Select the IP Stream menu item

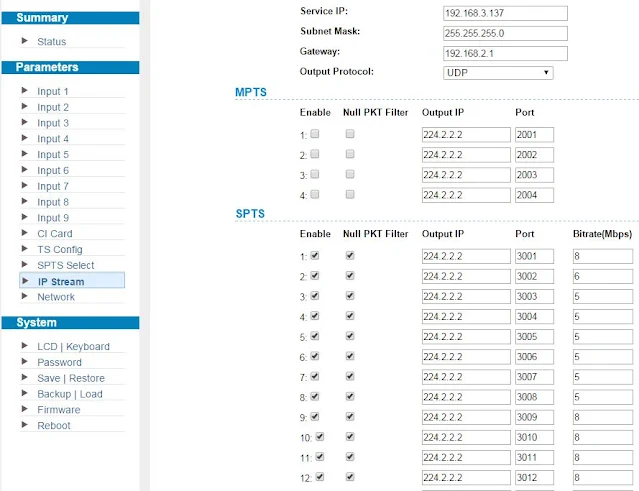72,281
